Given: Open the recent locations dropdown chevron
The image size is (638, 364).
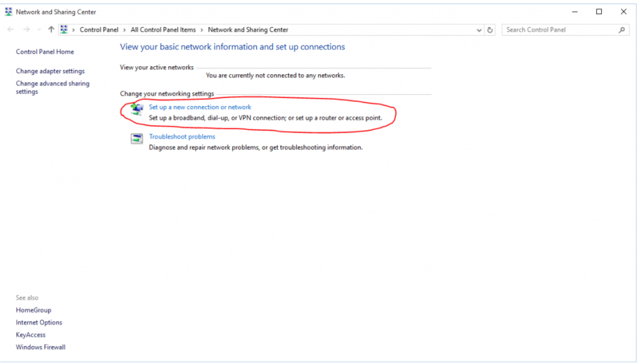Looking at the screenshot, I should coord(39,30).
